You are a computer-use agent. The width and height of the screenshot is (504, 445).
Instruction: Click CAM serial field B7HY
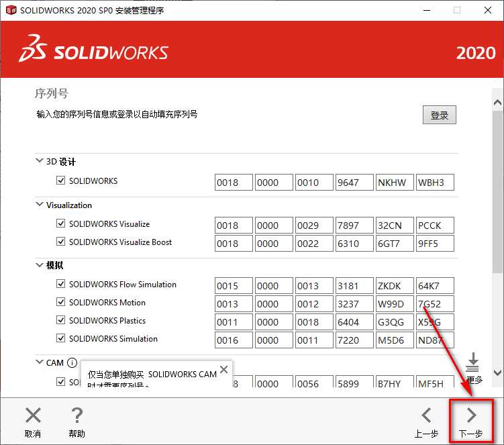(x=395, y=382)
